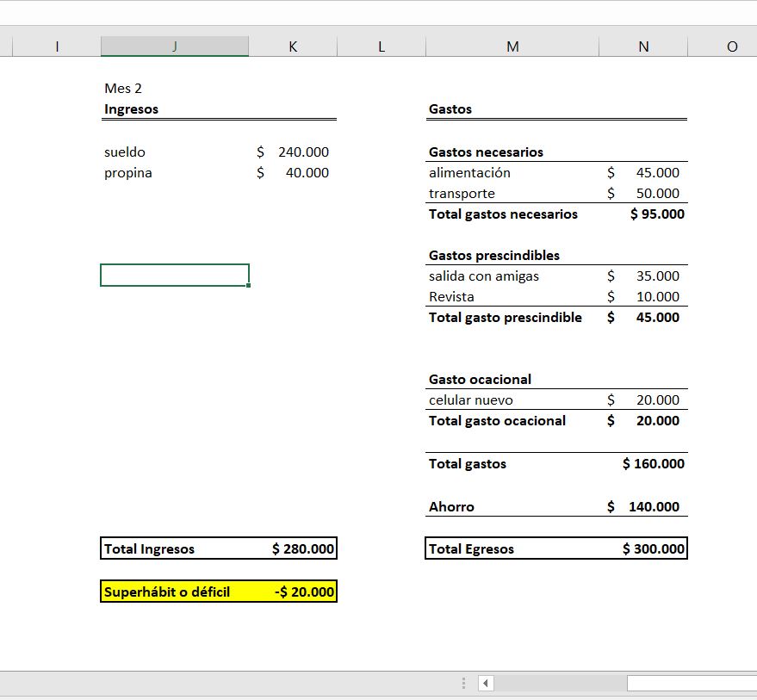The height and width of the screenshot is (700, 757).
Task: Select column M header
Action: [x=512, y=46]
